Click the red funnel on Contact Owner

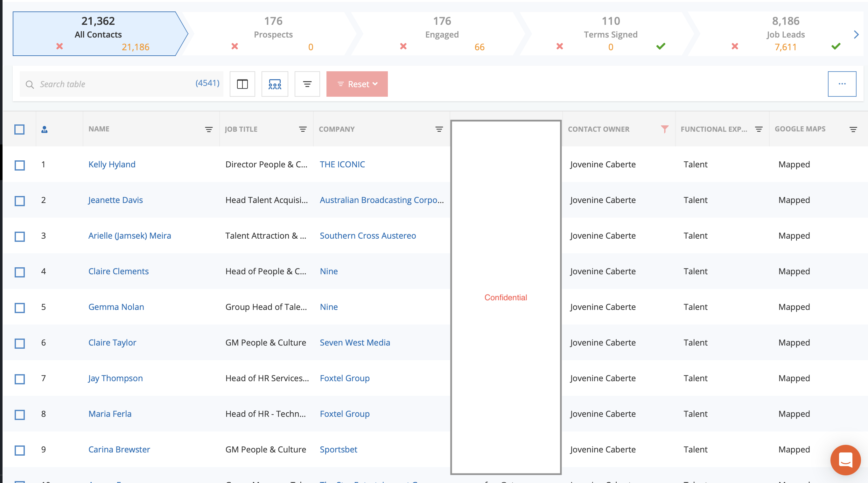(x=664, y=129)
